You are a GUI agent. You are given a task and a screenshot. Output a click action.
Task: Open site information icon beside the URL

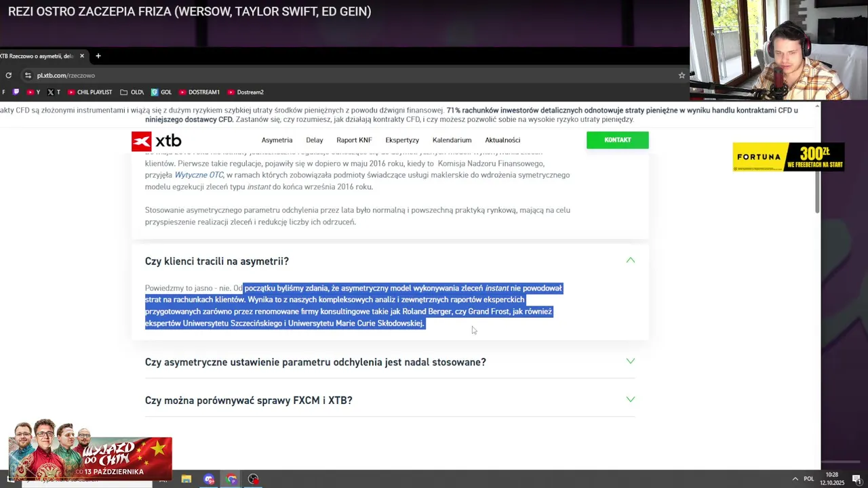point(28,75)
